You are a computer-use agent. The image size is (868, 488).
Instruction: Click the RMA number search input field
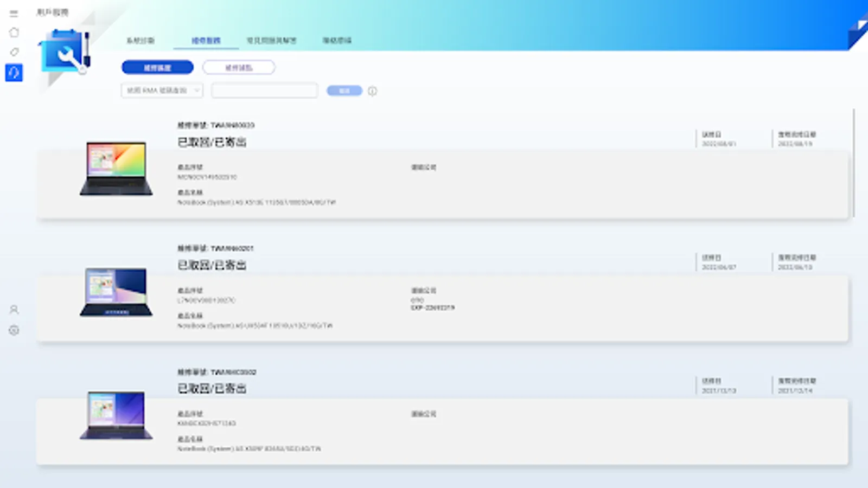(264, 91)
